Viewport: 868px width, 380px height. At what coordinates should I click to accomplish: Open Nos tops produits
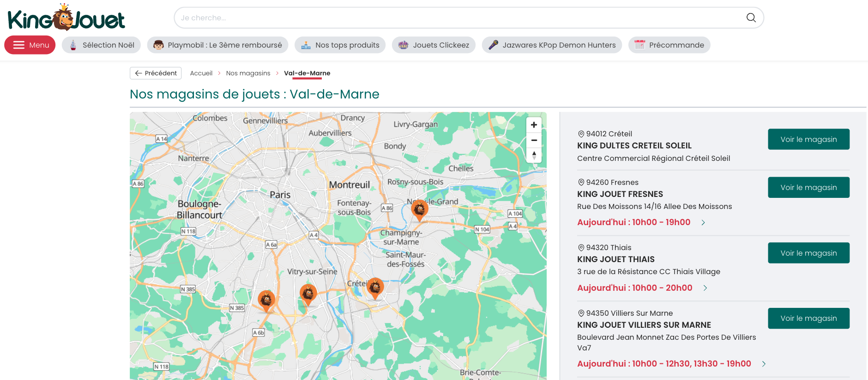click(x=340, y=45)
